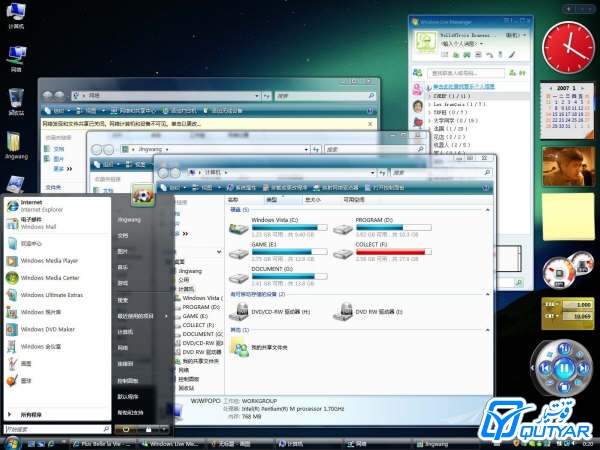Screen dimensions: 600x450
Task: Select COLLECT (F:) drive
Action: (x=382, y=252)
